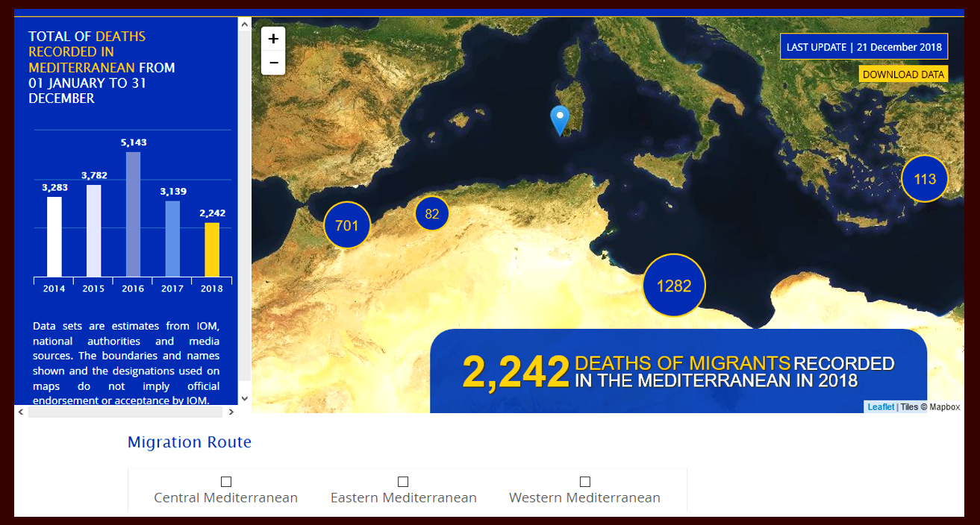Click the panel's right scroll arrow
The image size is (980, 525).
(231, 412)
